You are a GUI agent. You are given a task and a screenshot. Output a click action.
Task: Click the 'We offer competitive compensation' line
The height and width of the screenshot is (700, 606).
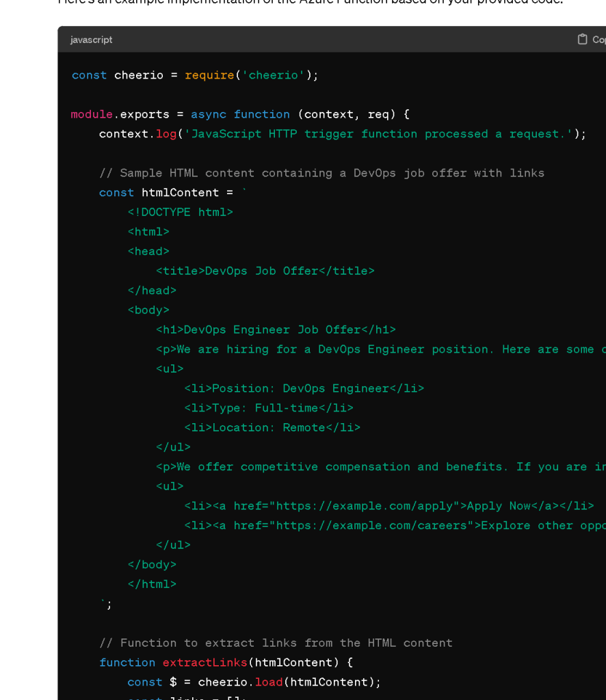(x=381, y=467)
